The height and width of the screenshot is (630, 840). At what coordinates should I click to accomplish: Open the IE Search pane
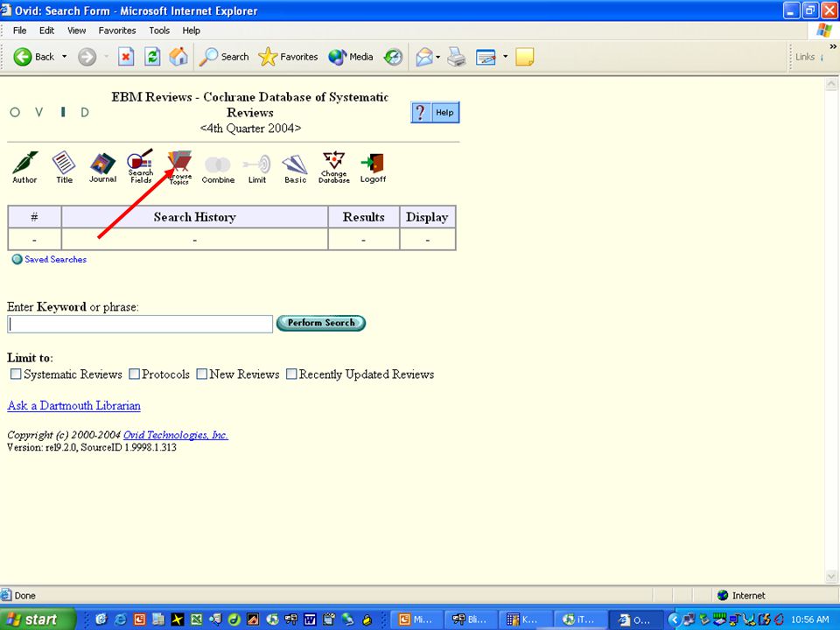[x=224, y=57]
